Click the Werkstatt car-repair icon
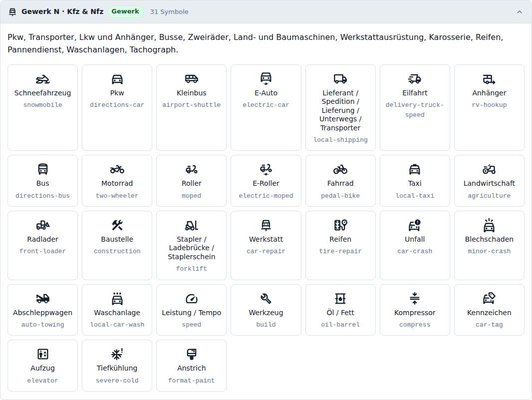This screenshot has width=532, height=400. [x=266, y=225]
